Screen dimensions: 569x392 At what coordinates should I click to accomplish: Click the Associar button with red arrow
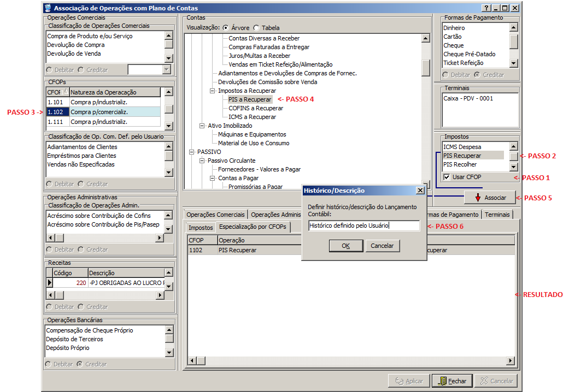pos(490,198)
